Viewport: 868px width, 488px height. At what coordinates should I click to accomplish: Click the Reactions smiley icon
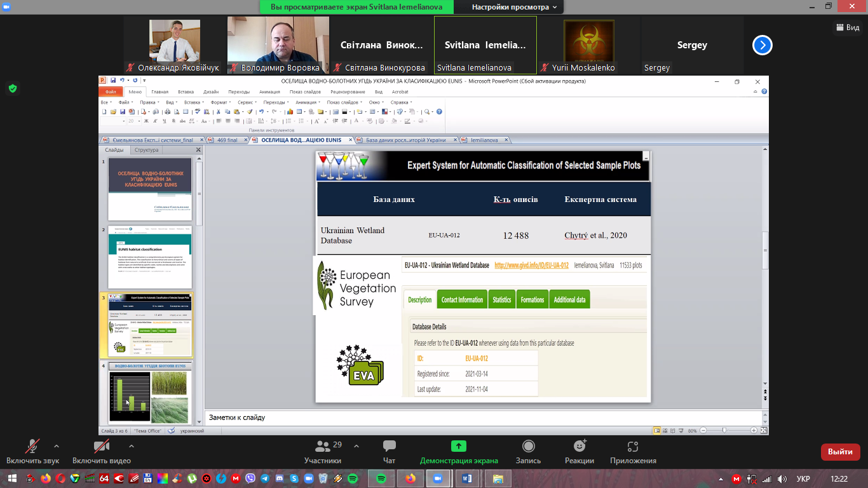(579, 447)
